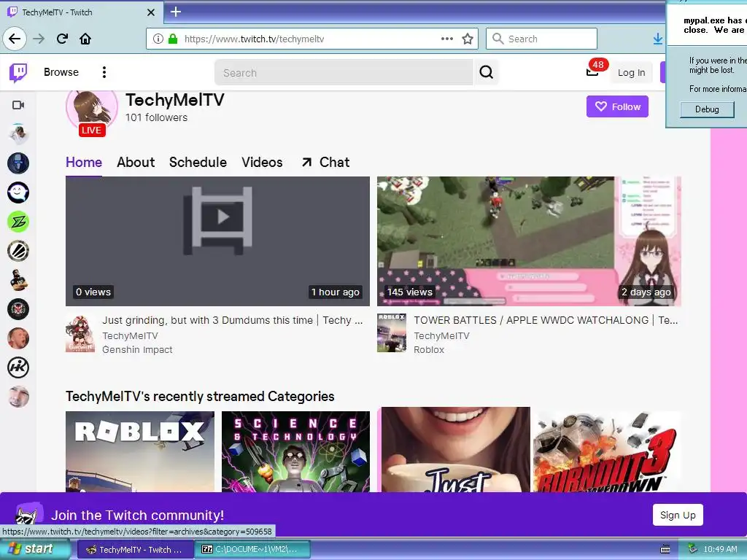
Task: Open downloads with the blue arrow icon
Action: pos(657,39)
